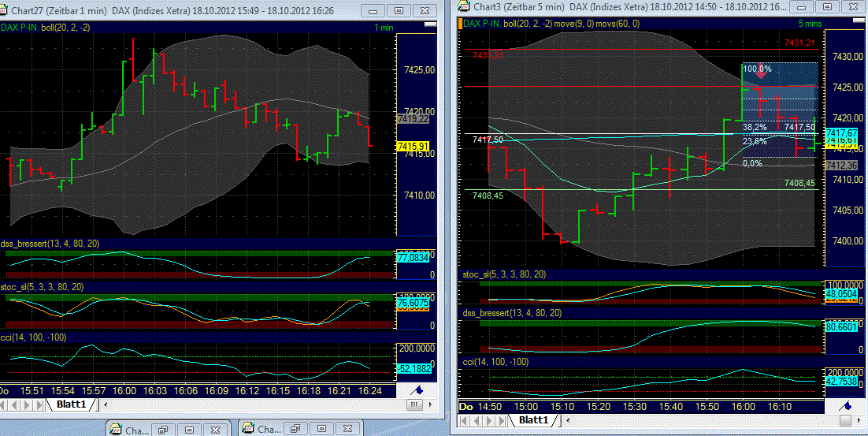Click the gray 7419,22 price tag
Image resolution: width=868 pixels, height=436 pixels.
pyautogui.click(x=413, y=118)
